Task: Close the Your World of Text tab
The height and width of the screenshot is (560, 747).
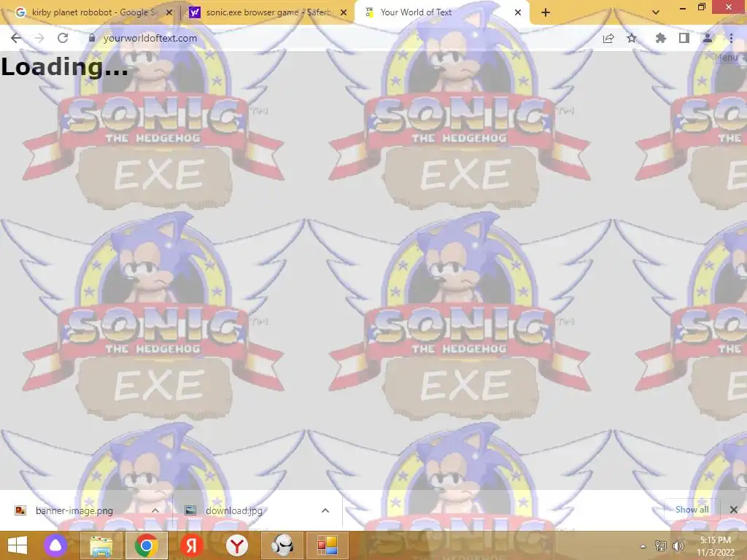Action: 518,12
